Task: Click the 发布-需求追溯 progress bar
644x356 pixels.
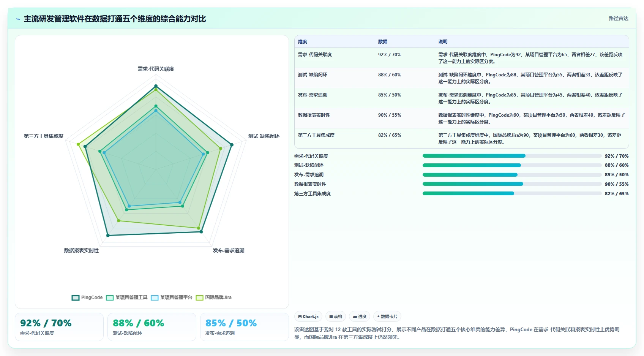Action: tap(512, 175)
